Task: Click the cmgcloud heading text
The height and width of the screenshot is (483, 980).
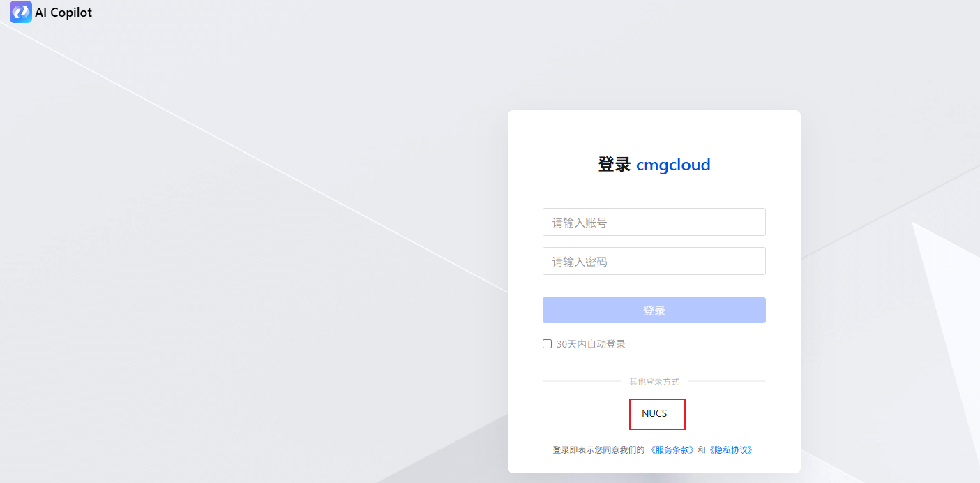Action: point(673,165)
